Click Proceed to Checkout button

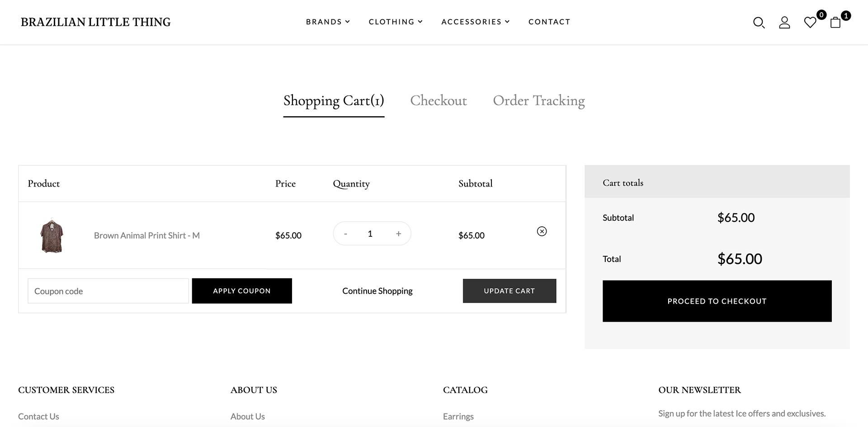click(717, 301)
